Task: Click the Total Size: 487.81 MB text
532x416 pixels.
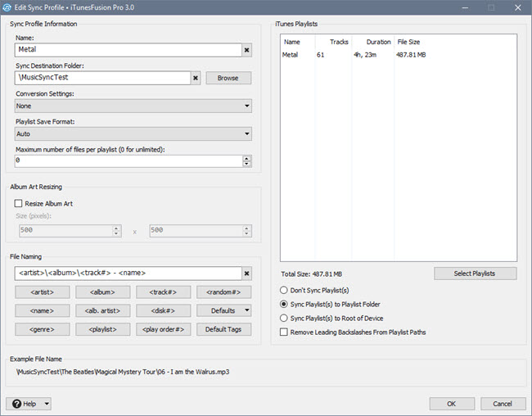Action: (312, 274)
